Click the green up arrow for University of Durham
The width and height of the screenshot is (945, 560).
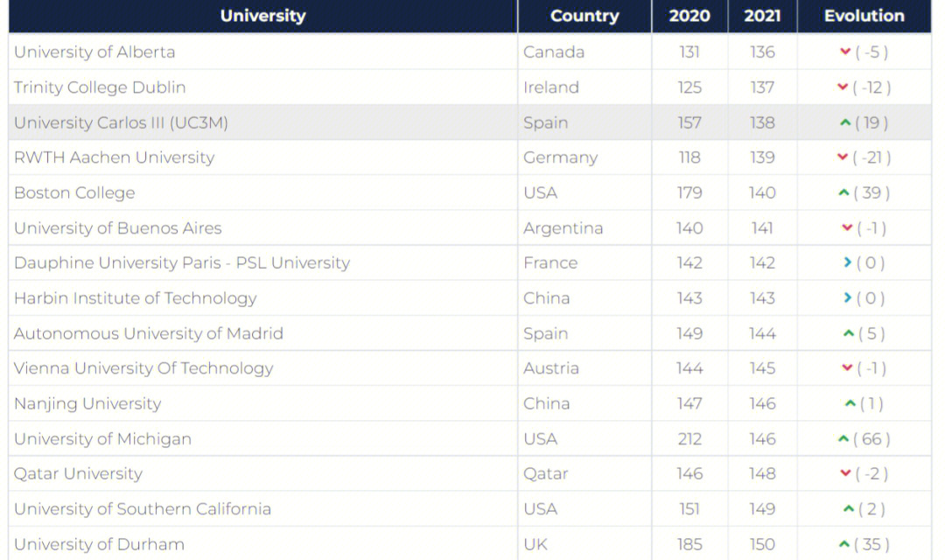click(x=844, y=544)
